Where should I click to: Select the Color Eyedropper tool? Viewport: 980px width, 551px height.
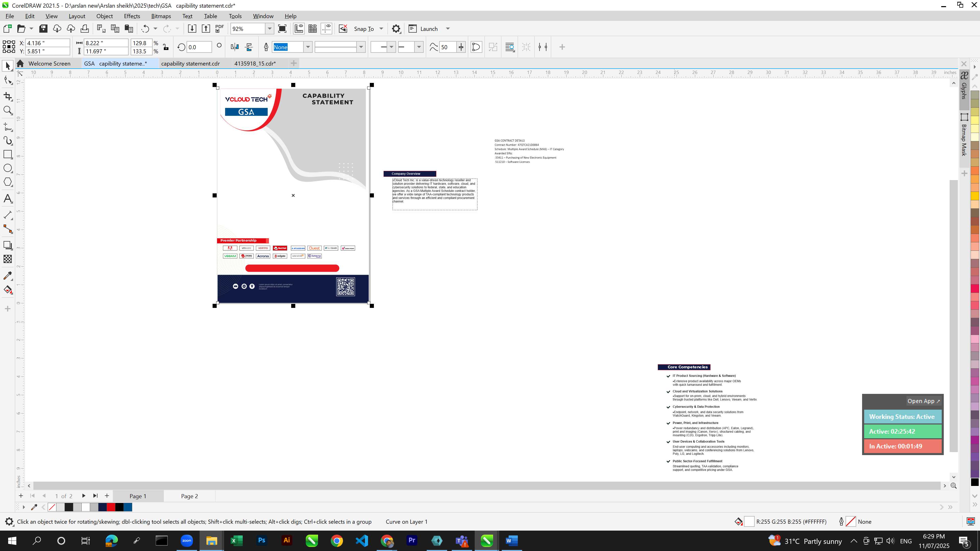tap(8, 276)
